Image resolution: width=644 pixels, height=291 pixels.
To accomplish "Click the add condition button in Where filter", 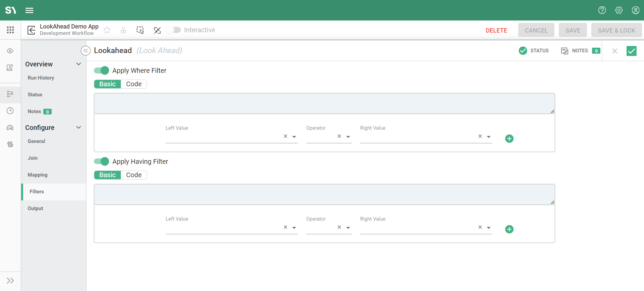I will coord(509,139).
